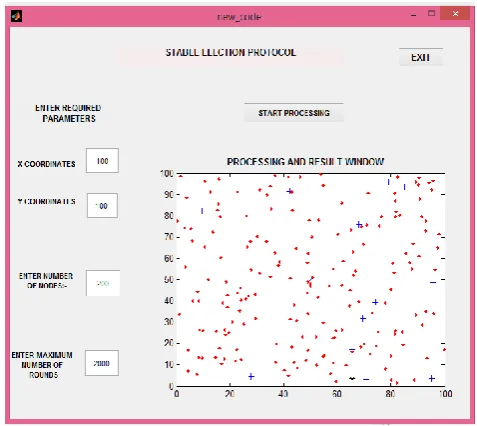Click the number of nodes field
This screenshot has height=426, width=477.
[103, 283]
